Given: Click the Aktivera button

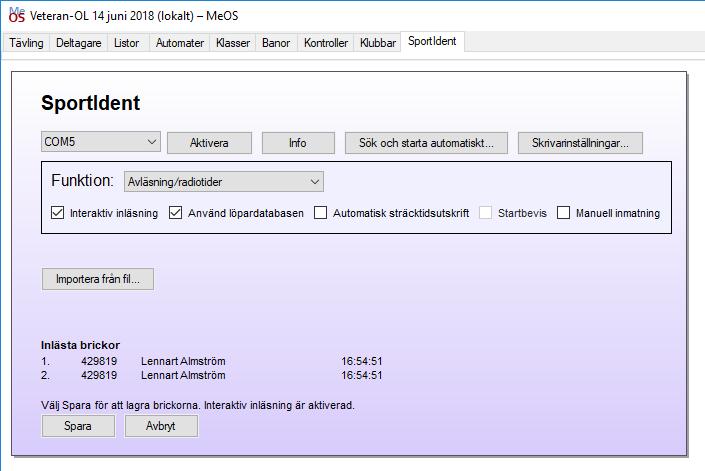Looking at the screenshot, I should (x=209, y=143).
